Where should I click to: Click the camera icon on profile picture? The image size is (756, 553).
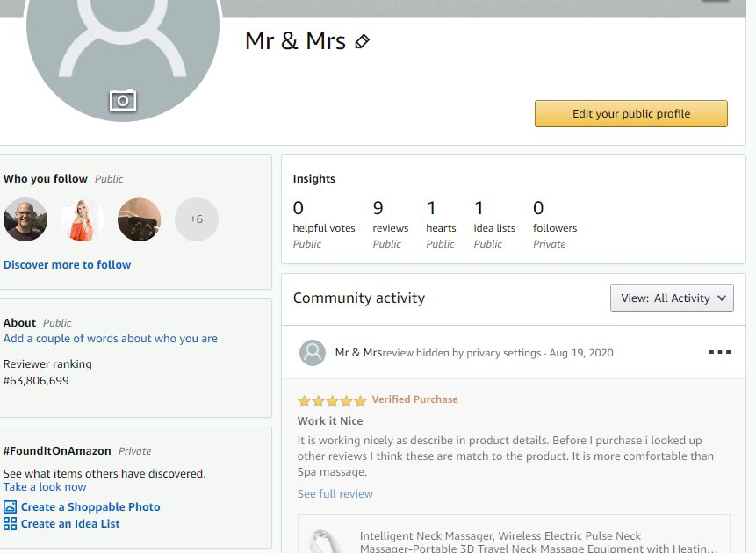tap(123, 100)
